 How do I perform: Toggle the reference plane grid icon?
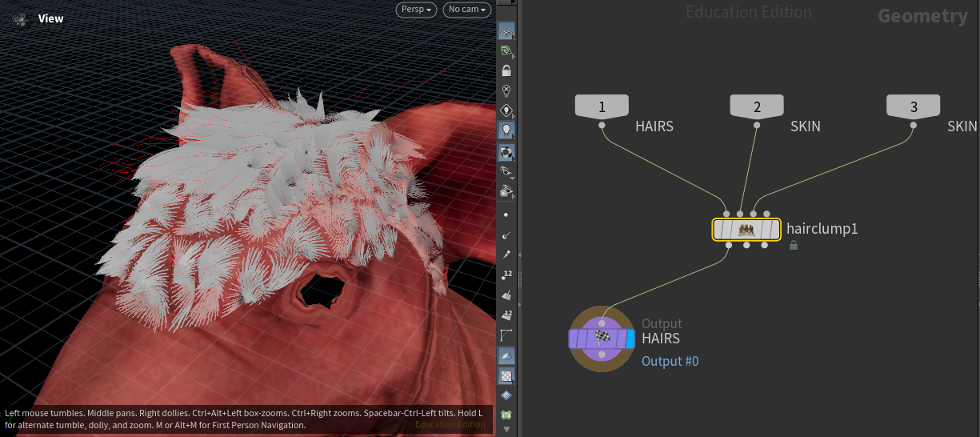(x=506, y=31)
